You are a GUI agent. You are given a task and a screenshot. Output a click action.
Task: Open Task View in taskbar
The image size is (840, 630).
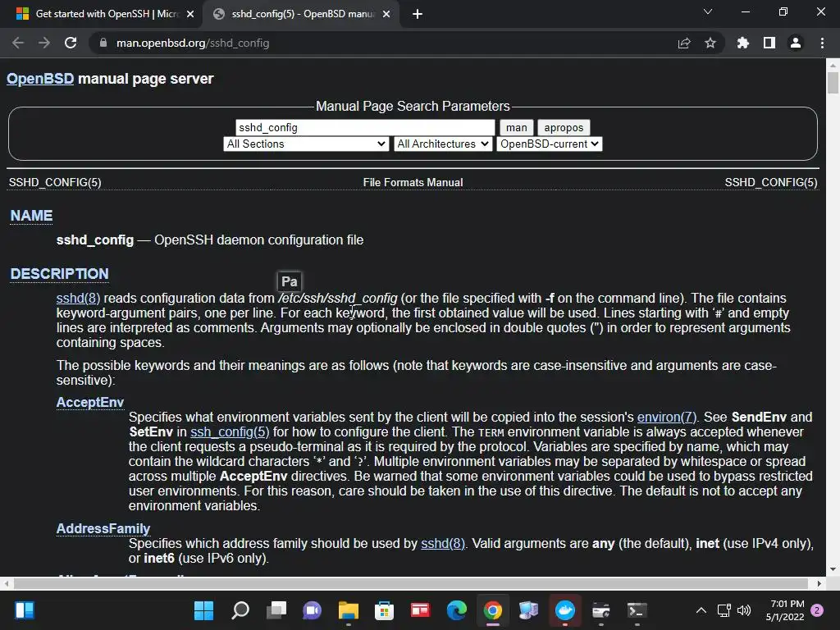click(276, 610)
